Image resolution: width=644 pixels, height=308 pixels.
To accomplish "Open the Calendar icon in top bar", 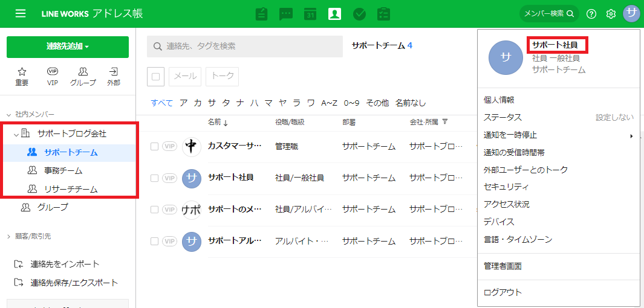I will [x=310, y=14].
